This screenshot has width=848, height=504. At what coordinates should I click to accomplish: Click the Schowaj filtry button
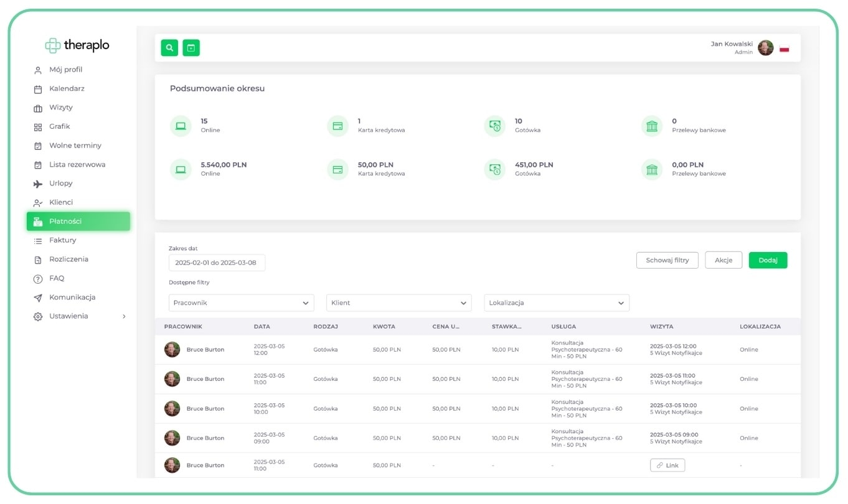[x=667, y=260]
